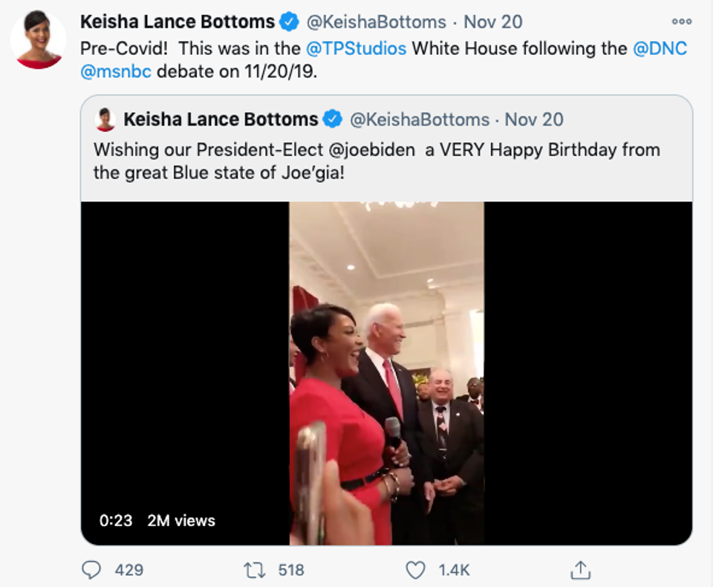Open the @TPStudios mention link

tap(356, 48)
